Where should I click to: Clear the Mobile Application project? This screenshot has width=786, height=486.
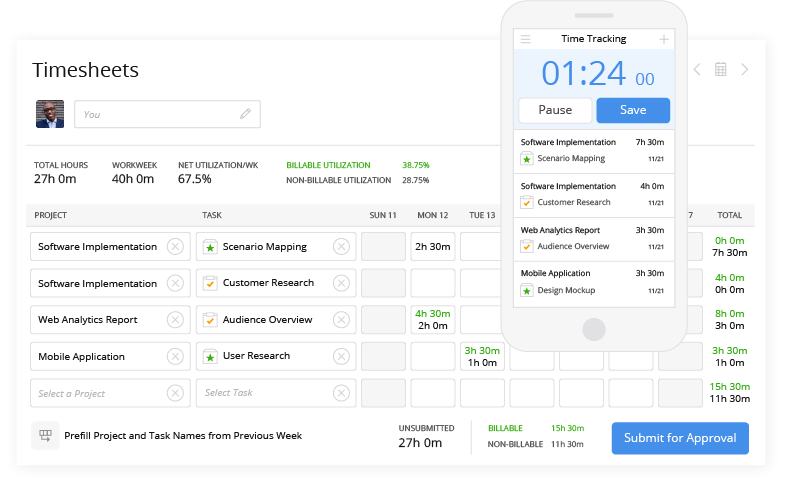[175, 357]
